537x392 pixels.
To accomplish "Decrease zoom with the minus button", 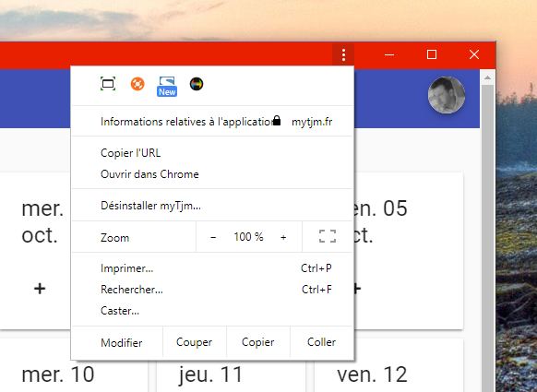I will [x=213, y=237].
